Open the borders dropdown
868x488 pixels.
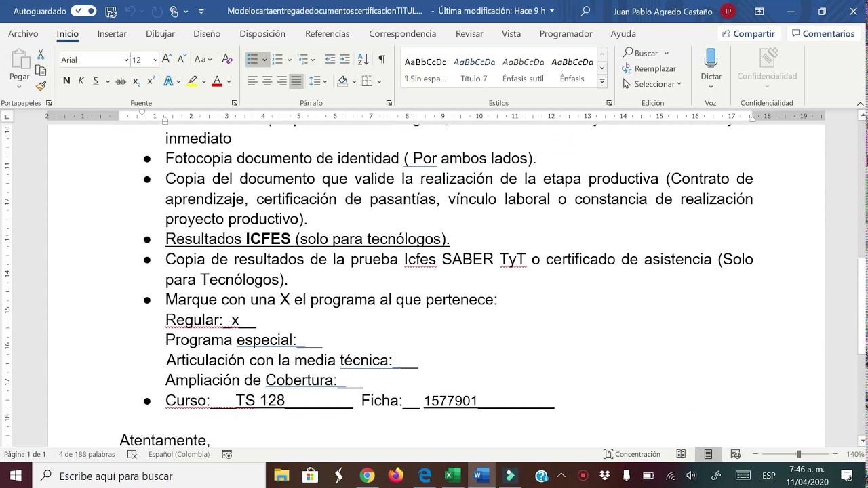pos(378,81)
